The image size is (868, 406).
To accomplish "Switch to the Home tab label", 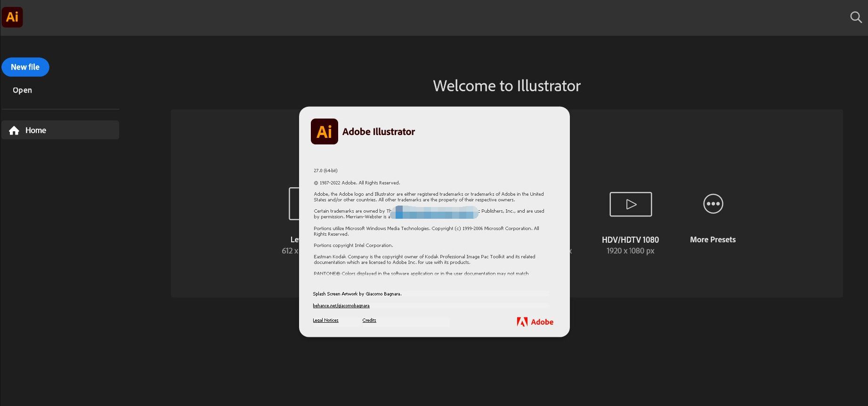I will pos(36,130).
